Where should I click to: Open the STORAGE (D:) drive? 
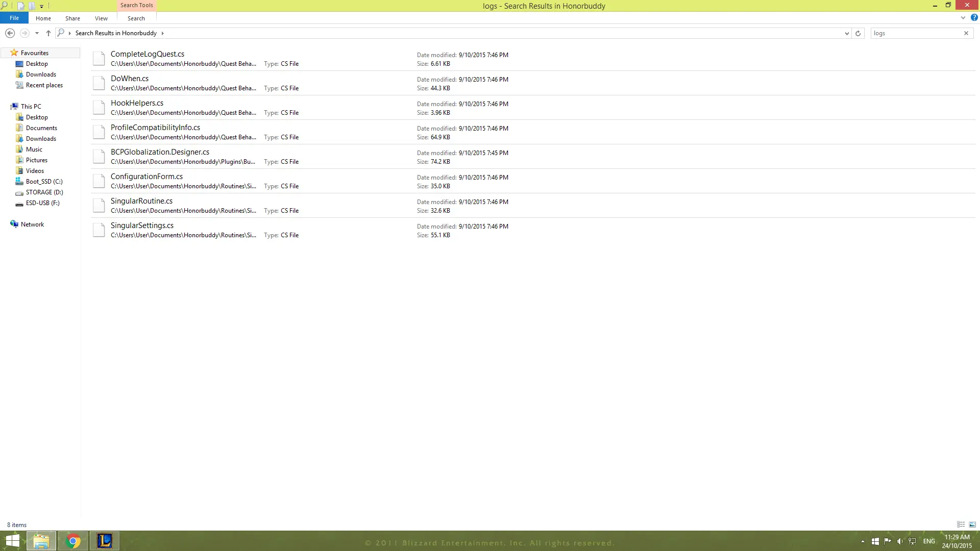coord(44,192)
